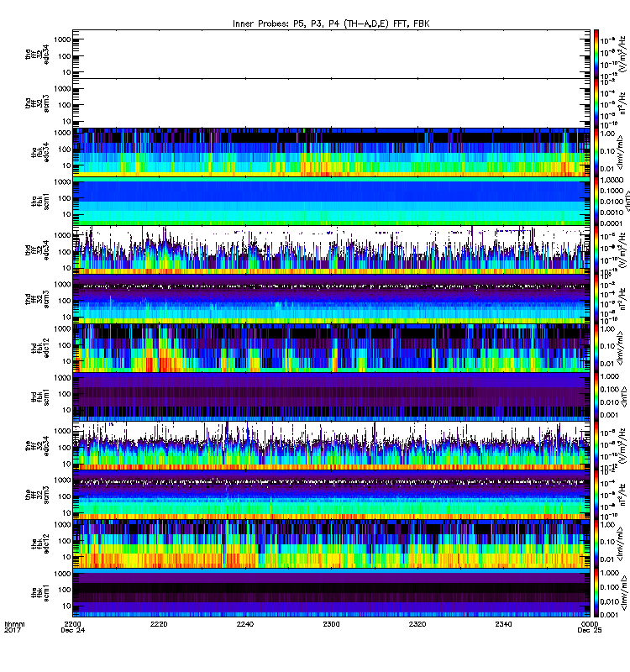Click the the fff 32 edc34 spectrogram panel

[331, 446]
